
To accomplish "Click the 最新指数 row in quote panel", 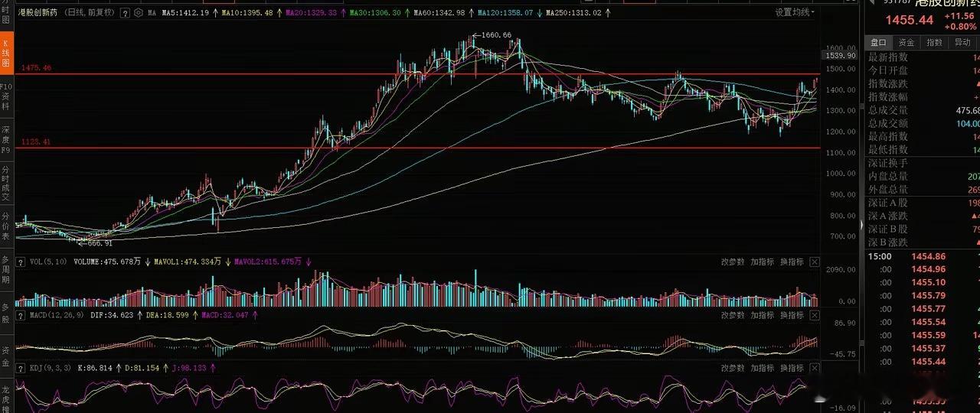I will click(922, 57).
